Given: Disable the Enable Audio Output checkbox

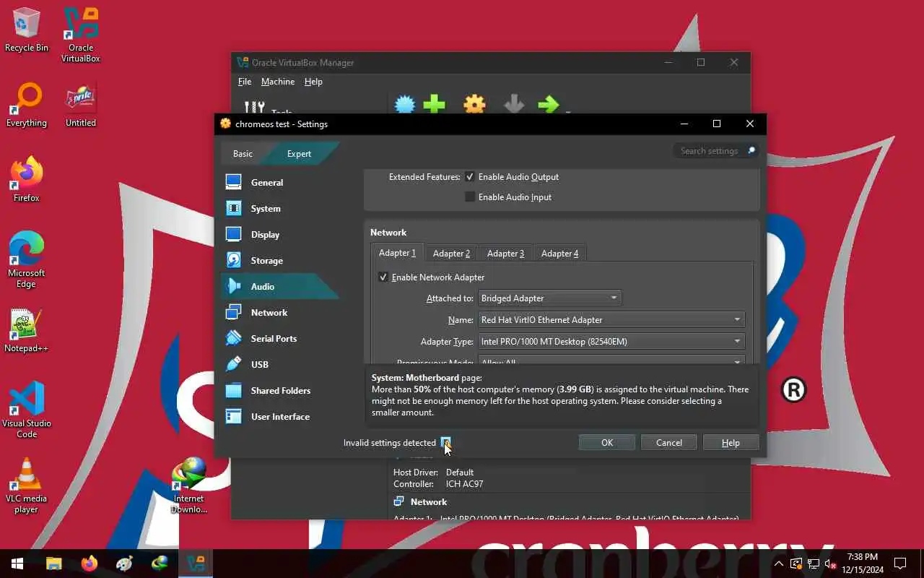Looking at the screenshot, I should [x=470, y=177].
